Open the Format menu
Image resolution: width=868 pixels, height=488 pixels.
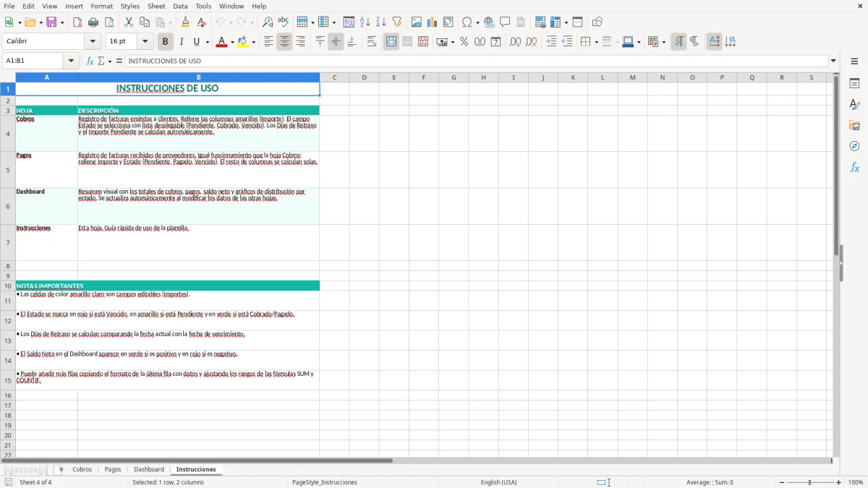pyautogui.click(x=101, y=7)
